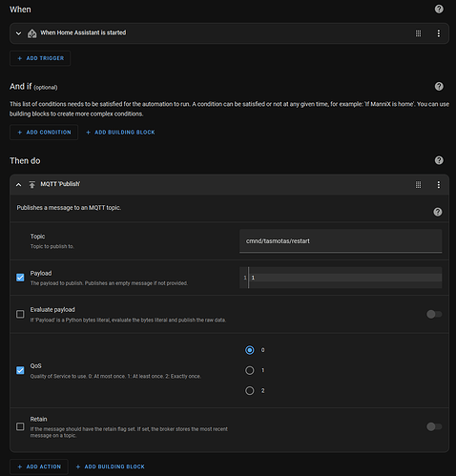
Task: Click the Add Condition button
Action: click(x=44, y=133)
